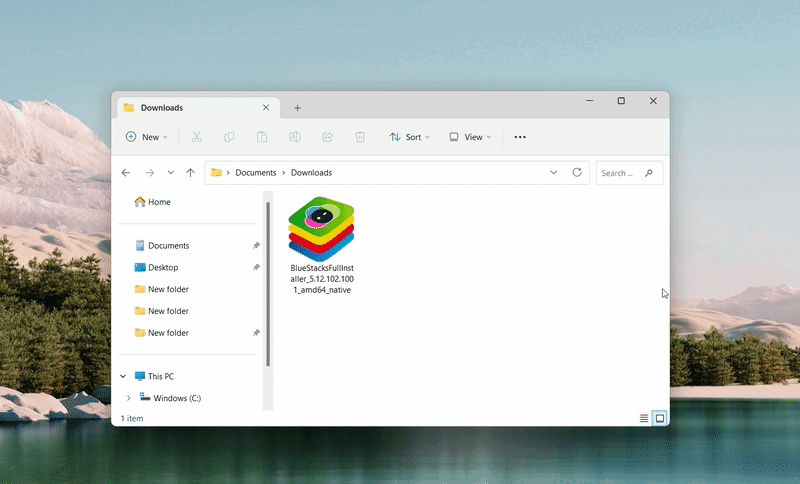Click the navigation pane scrollbar
This screenshot has height=484, width=800.
pyautogui.click(x=268, y=284)
